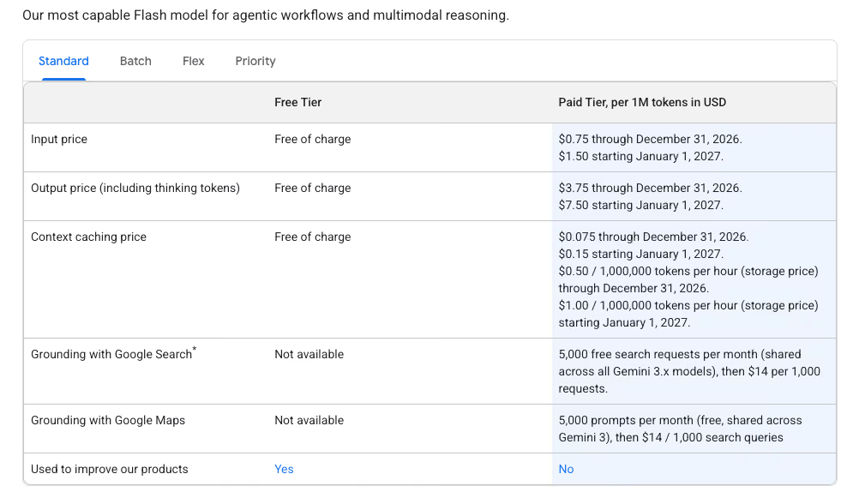
Task: Select the Standard pricing tab
Action: (63, 61)
